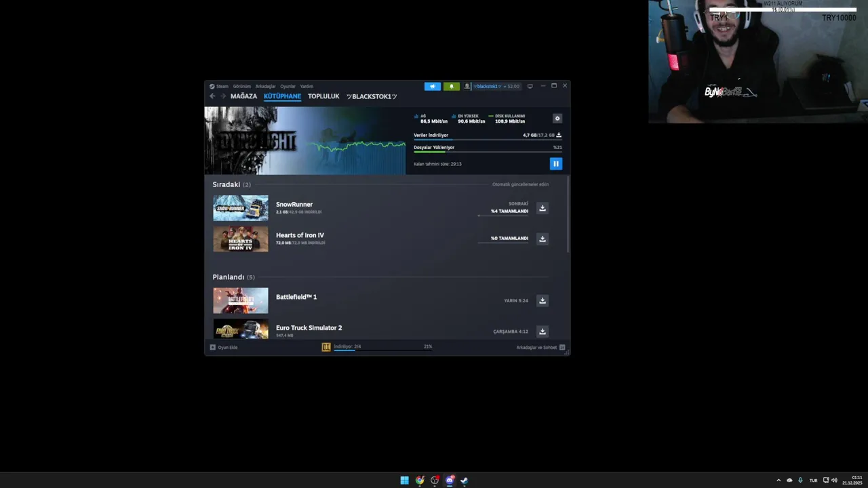The width and height of the screenshot is (868, 488).
Task: Click the bottom bar download progress bar
Action: tap(382, 350)
